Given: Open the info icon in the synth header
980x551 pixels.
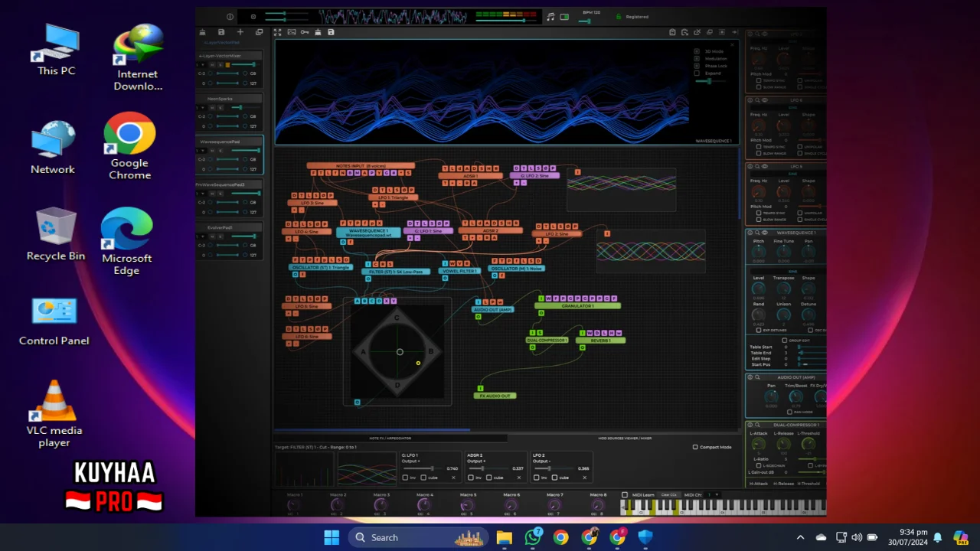Looking at the screenshot, I should click(x=230, y=16).
